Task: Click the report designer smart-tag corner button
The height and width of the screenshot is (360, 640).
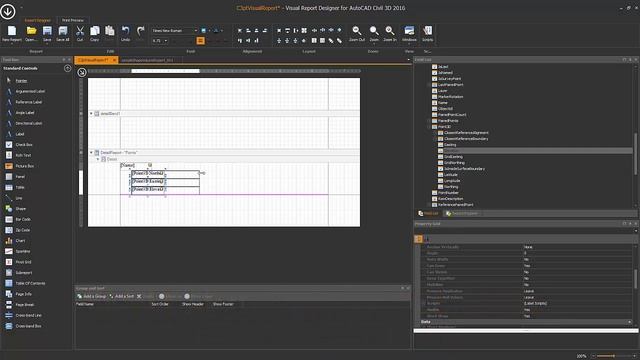Action: tap(82, 72)
